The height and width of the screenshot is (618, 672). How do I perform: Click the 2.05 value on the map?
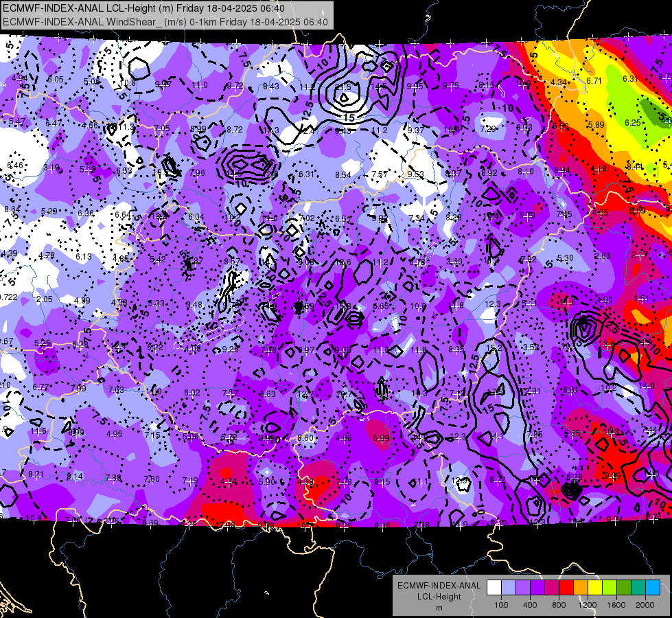pos(44,299)
